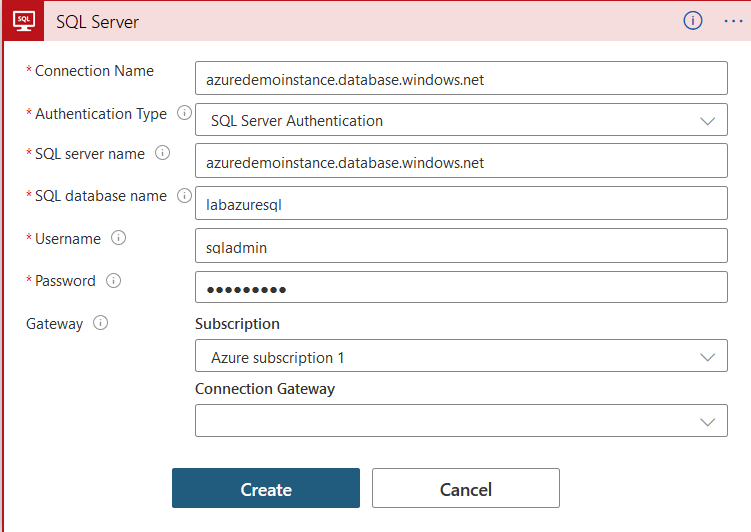
Task: Click the Username field containing sqladmin
Action: pyautogui.click(x=461, y=245)
